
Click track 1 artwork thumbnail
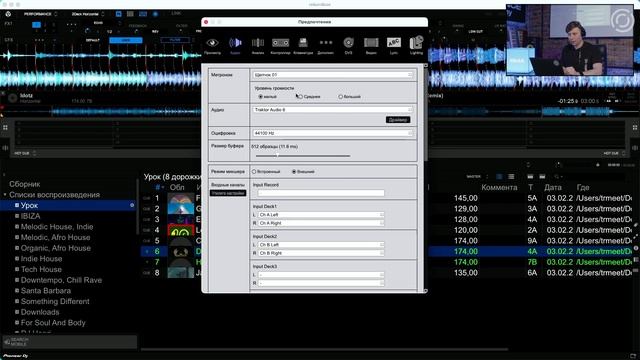(181, 198)
